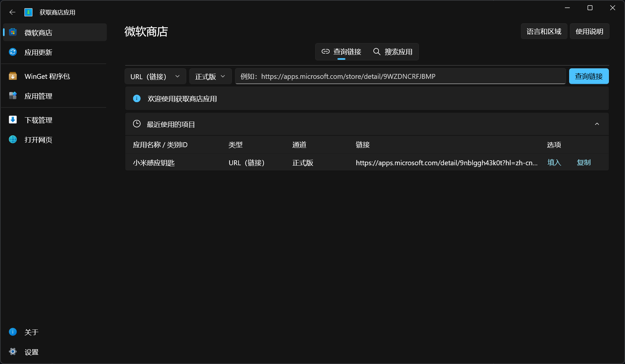Click the 应用管理 apps icon

click(13, 96)
